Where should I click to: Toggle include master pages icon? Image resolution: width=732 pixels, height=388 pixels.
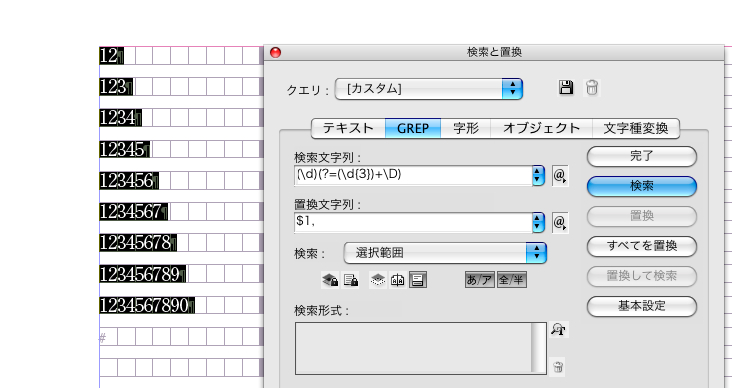(x=398, y=280)
